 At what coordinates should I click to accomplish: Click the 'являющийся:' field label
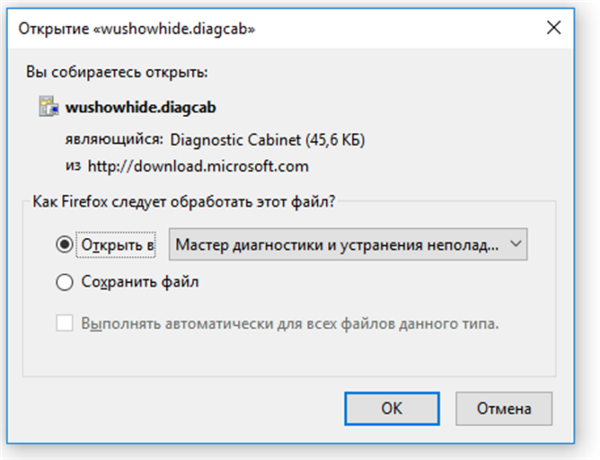click(x=114, y=139)
